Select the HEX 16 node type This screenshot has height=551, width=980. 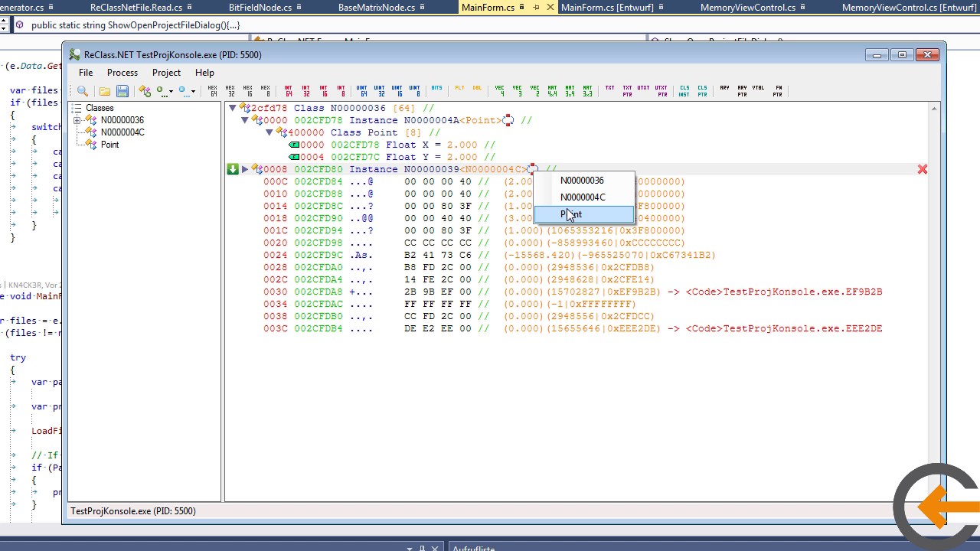[x=248, y=91]
